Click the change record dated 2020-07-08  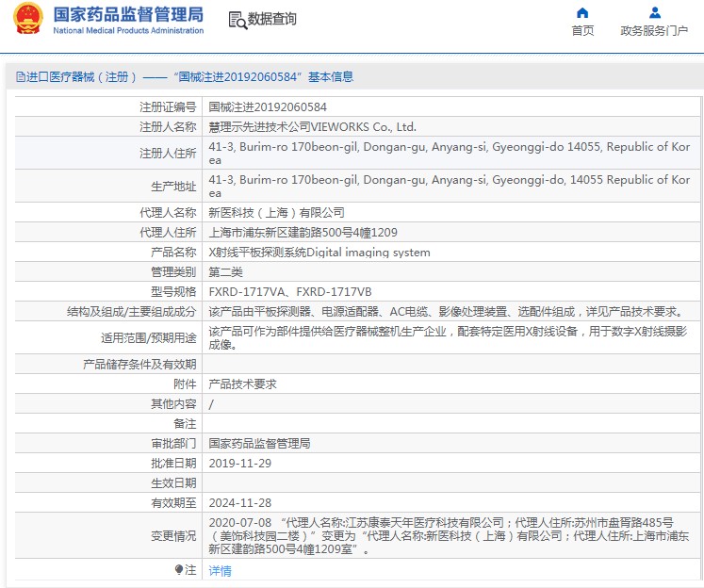[x=449, y=535]
